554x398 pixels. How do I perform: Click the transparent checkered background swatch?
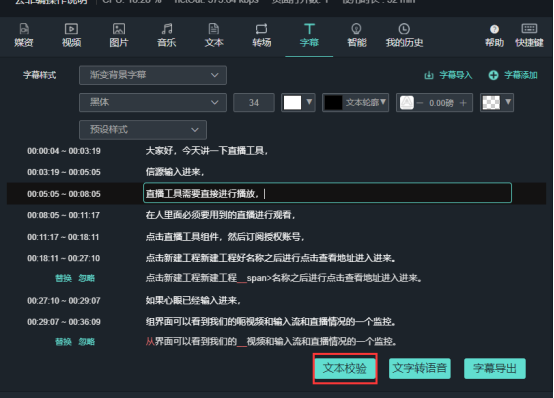point(491,103)
